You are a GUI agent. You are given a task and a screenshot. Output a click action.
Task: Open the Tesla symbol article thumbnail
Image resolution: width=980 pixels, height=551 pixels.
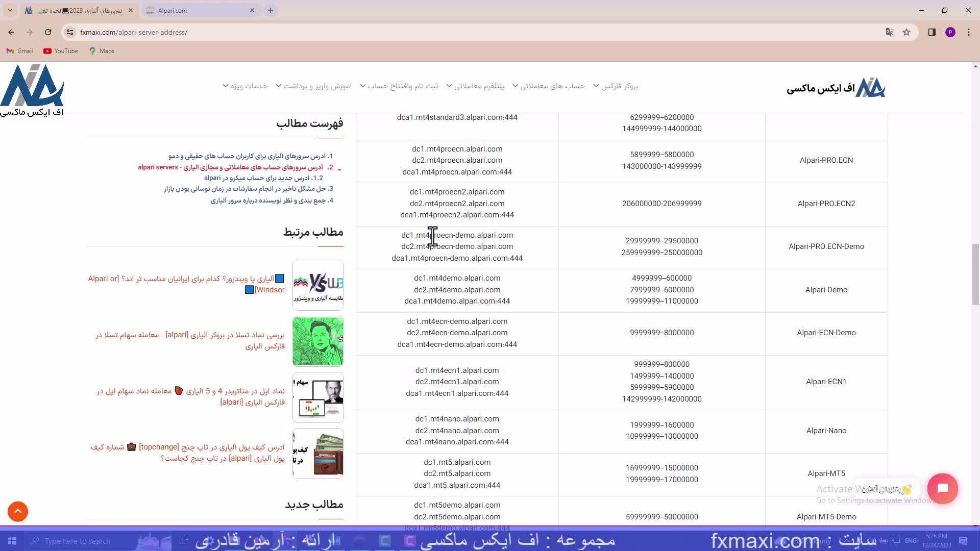[x=317, y=341]
